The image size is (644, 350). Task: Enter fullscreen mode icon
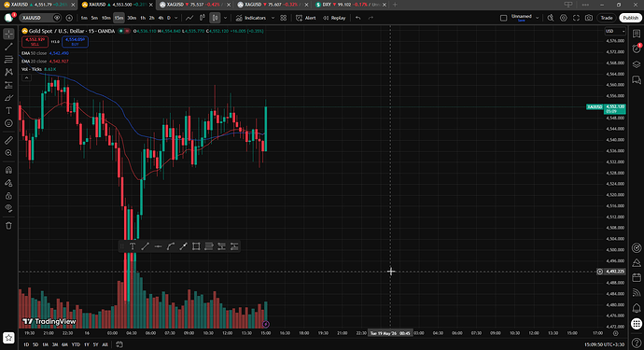[576, 18]
